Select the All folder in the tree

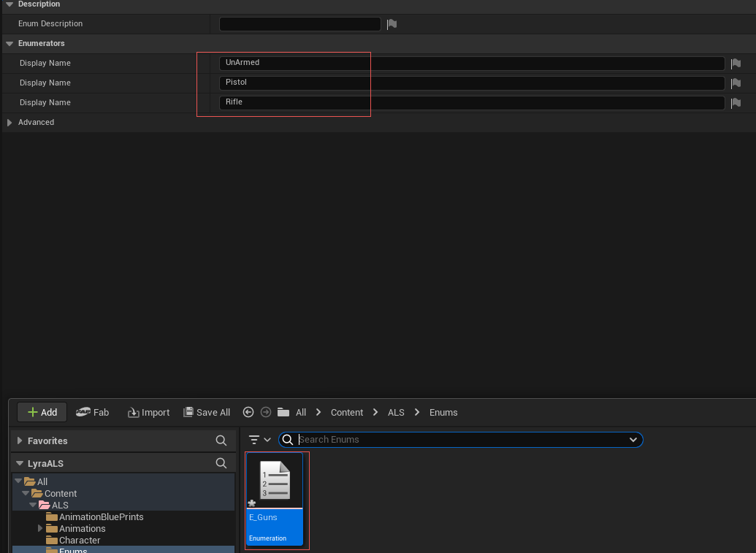pyautogui.click(x=42, y=481)
